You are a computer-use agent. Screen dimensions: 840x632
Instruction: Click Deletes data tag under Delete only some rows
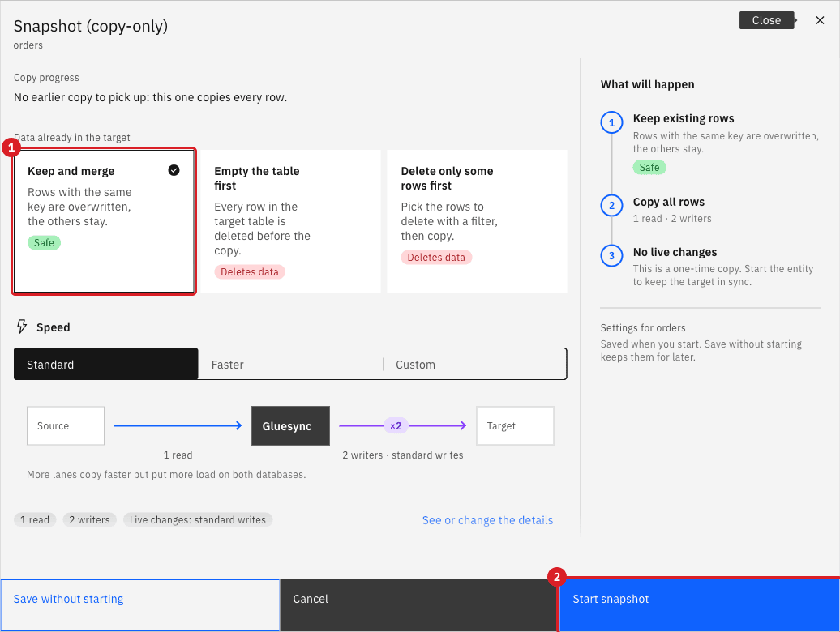(436, 258)
